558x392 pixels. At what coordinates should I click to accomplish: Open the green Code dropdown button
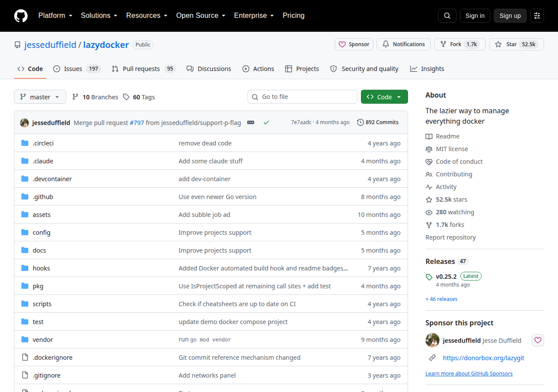(384, 97)
